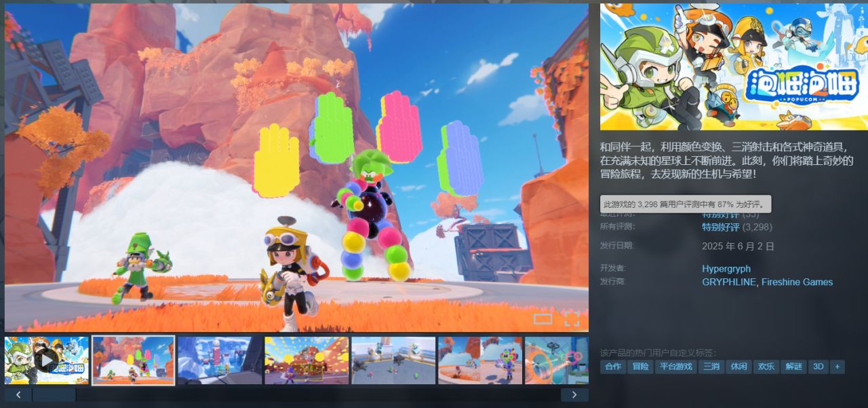The width and height of the screenshot is (868, 408).
Task: Click the 特别好评 all reviews summary
Action: point(721,227)
